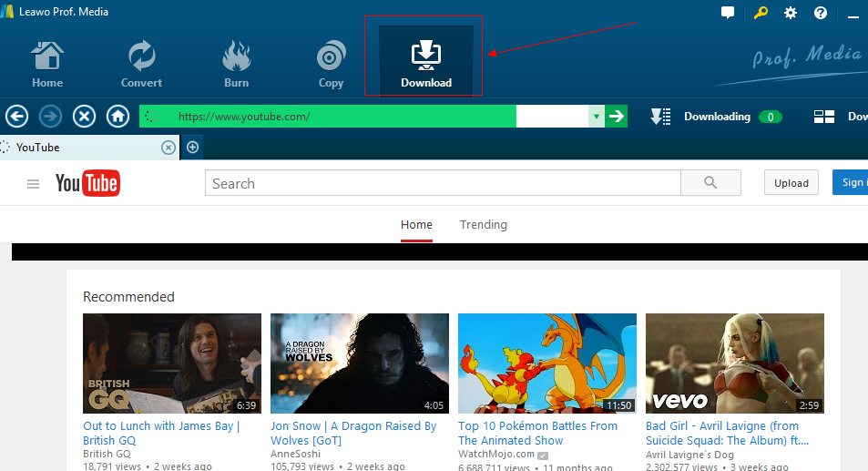The height and width of the screenshot is (471, 868).
Task: Click the browser forward arrow button
Action: 50,117
